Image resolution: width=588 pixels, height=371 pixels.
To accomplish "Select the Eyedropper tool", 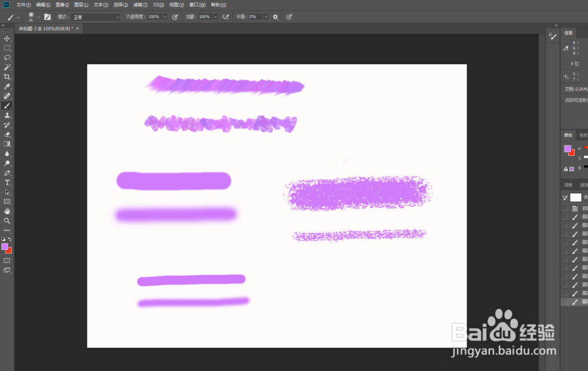I will pyautogui.click(x=7, y=86).
